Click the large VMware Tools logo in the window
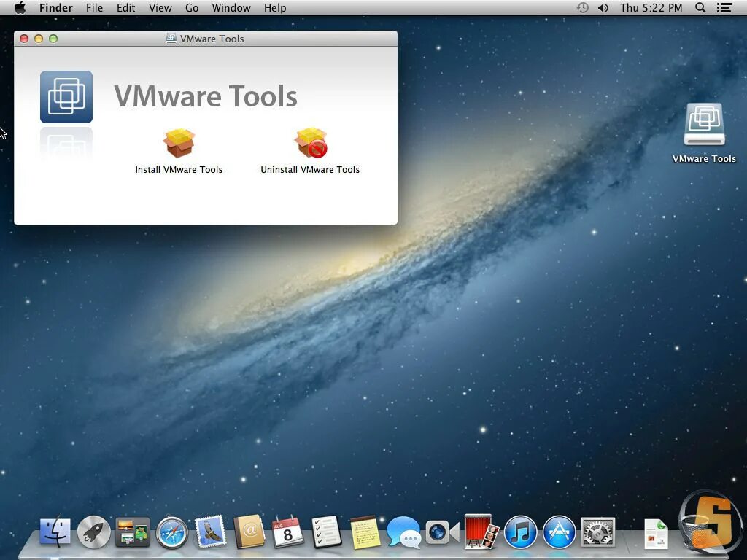Viewport: 747px width, 560px height. (x=66, y=97)
